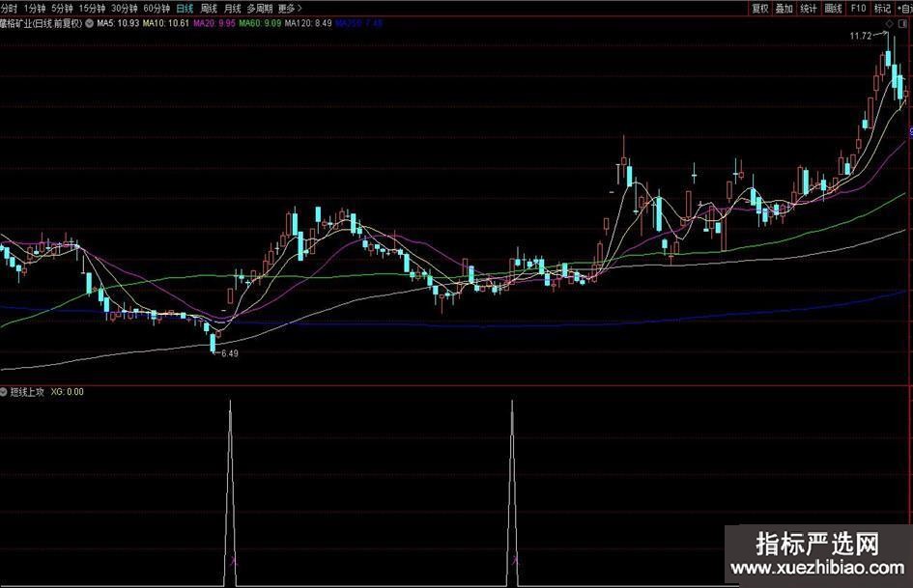Image resolution: width=913 pixels, height=588 pixels.
Task: Open the 多周期 multi-period view
Action: coord(260,9)
